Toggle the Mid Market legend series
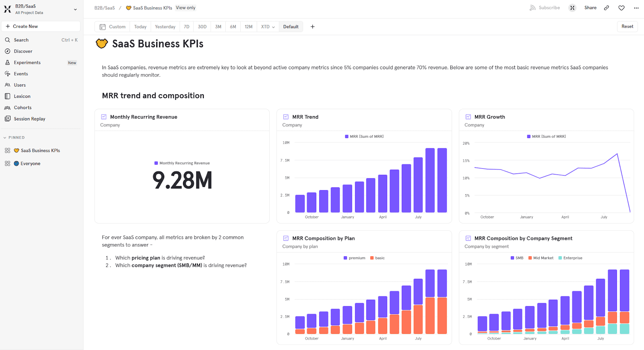Image resolution: width=644 pixels, height=350 pixels. 541,258
